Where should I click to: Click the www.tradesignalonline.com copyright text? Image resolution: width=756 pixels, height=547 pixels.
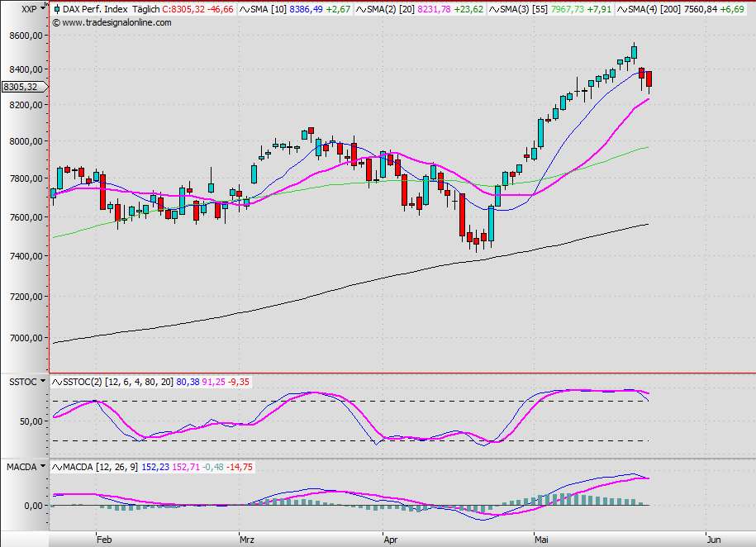click(x=112, y=22)
